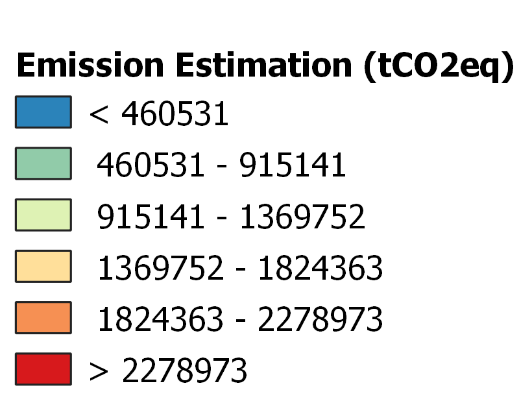Click lower bound 1369752 of light orange class

click(160, 269)
